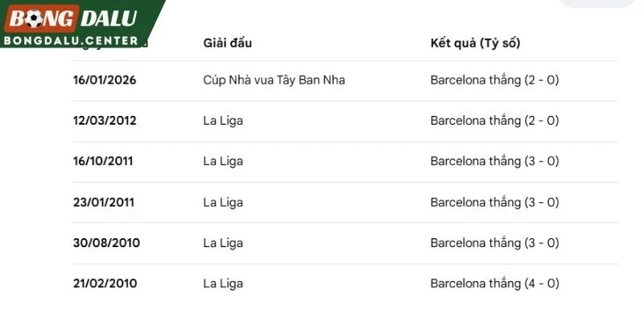Click the 23/01/2011 match date

pos(104,203)
